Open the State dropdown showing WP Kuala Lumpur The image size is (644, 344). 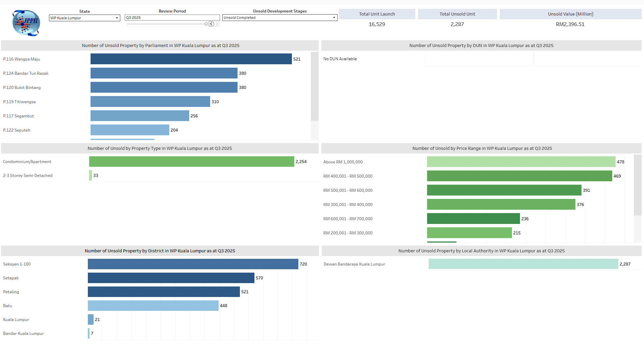tap(84, 18)
